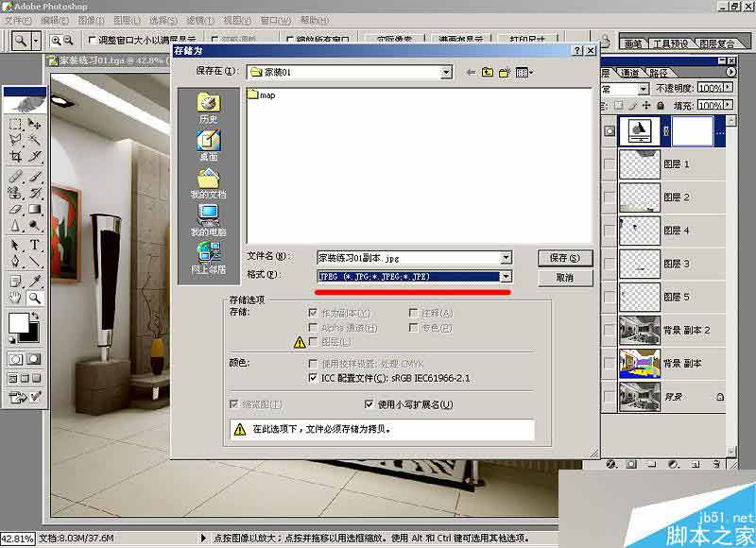Toggle ICC 配置文件 checkbox
The height and width of the screenshot is (548, 756).
pyautogui.click(x=313, y=377)
